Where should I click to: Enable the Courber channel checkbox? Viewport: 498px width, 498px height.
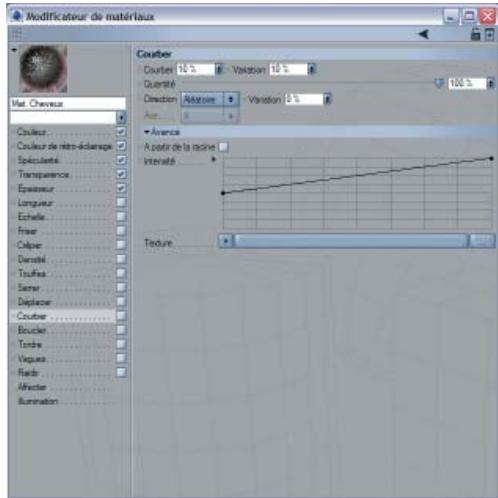121,316
